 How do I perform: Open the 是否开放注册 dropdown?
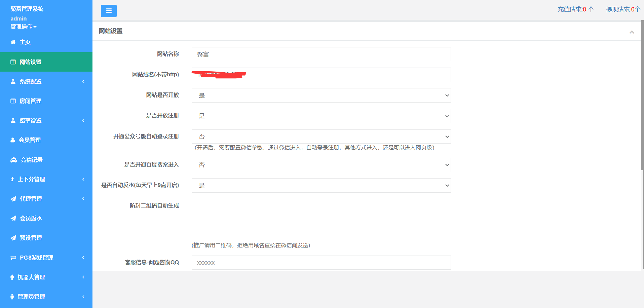(321, 116)
